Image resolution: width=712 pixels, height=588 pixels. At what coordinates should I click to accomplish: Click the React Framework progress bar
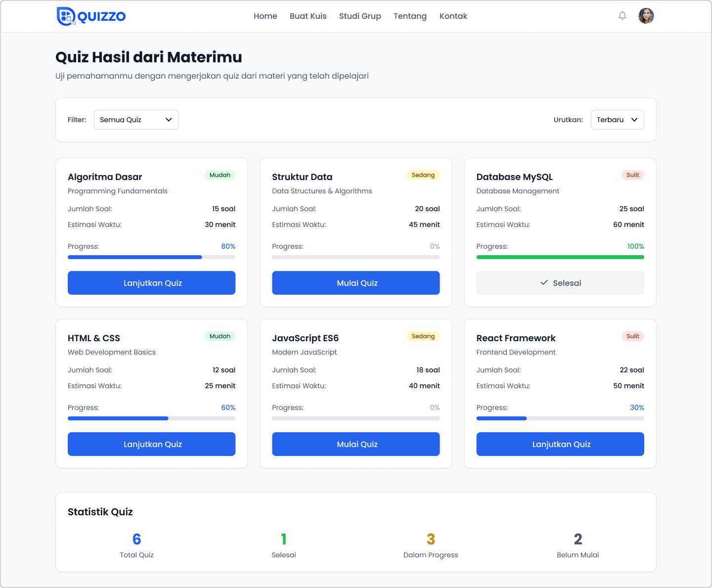560,418
